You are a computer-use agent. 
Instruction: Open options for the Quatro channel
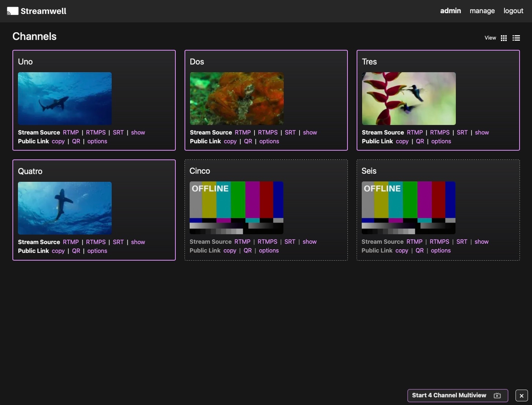click(x=97, y=251)
